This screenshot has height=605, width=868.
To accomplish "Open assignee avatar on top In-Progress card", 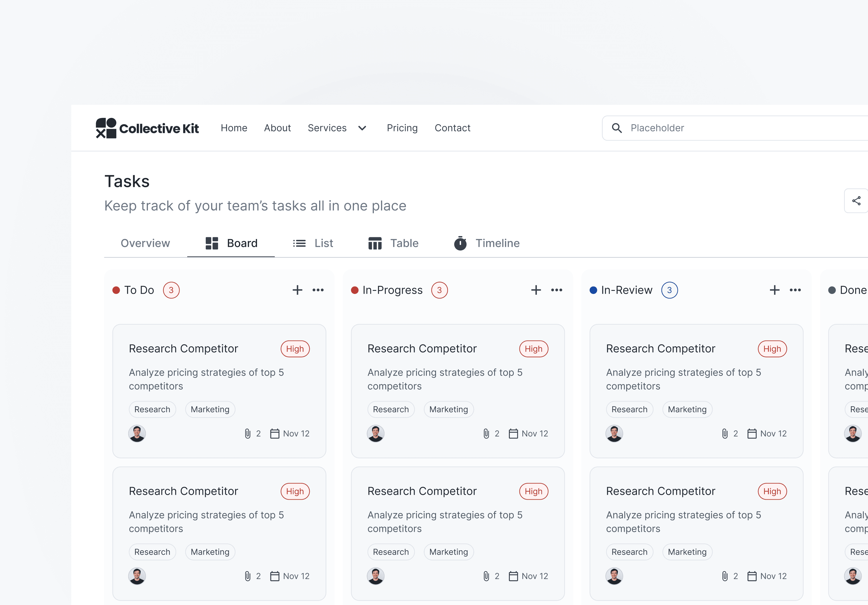I will coord(376,434).
